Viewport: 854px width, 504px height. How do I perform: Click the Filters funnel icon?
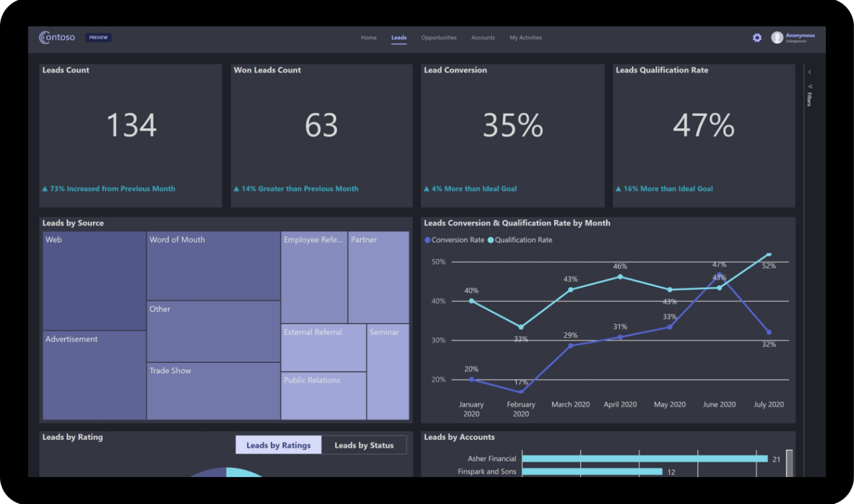pyautogui.click(x=809, y=86)
